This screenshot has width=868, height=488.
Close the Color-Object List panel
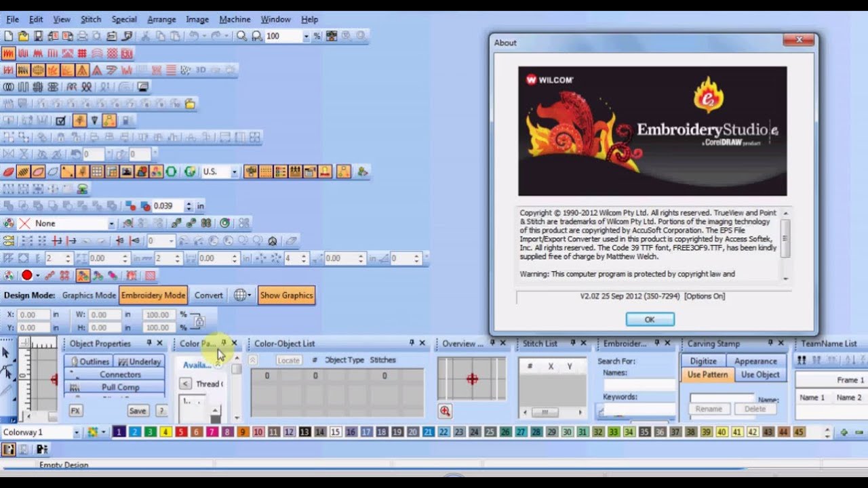(422, 343)
